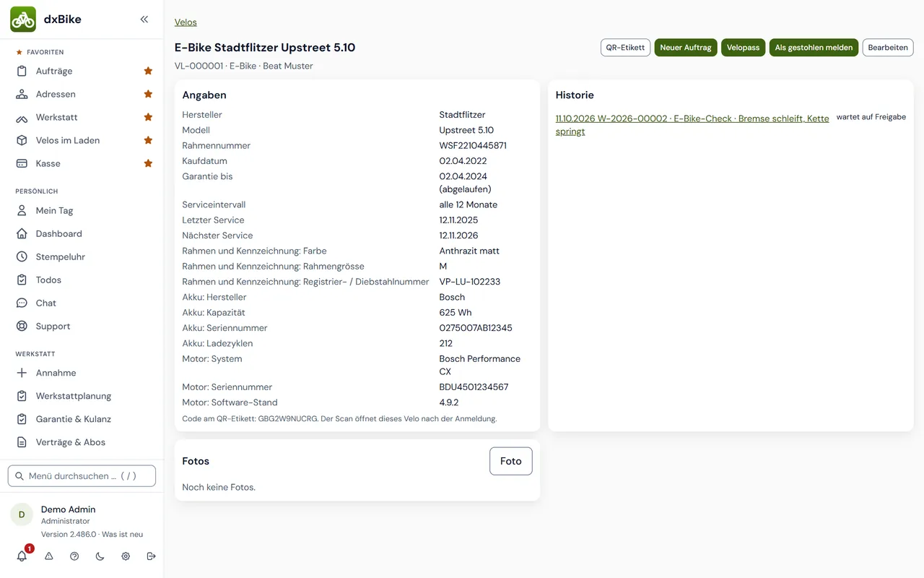
Task: Click the warning triangle icon
Action: (49, 556)
